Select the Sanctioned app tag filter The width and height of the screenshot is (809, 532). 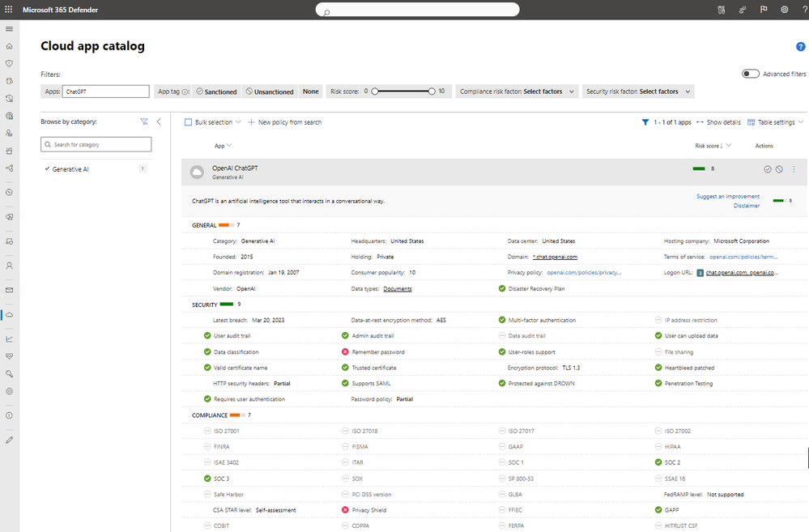coord(217,92)
